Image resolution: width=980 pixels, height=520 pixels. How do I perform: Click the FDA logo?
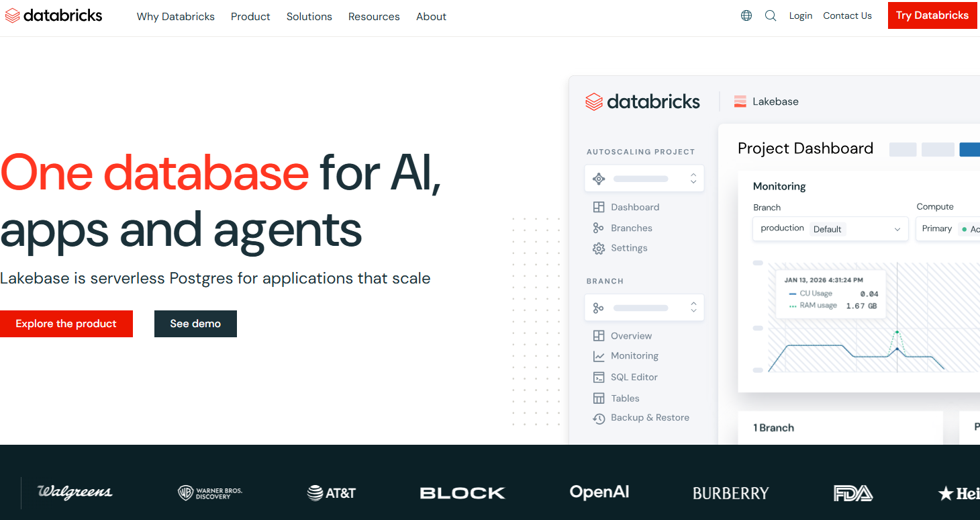852,493
